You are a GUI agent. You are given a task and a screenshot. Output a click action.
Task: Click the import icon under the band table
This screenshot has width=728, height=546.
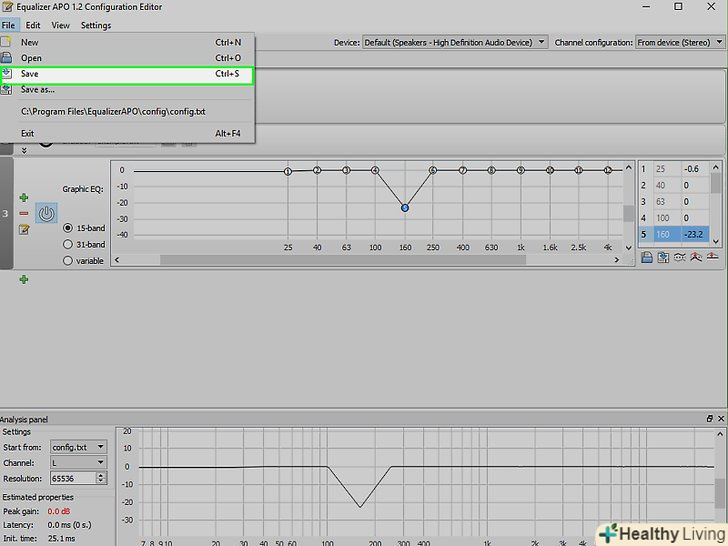[x=647, y=257]
